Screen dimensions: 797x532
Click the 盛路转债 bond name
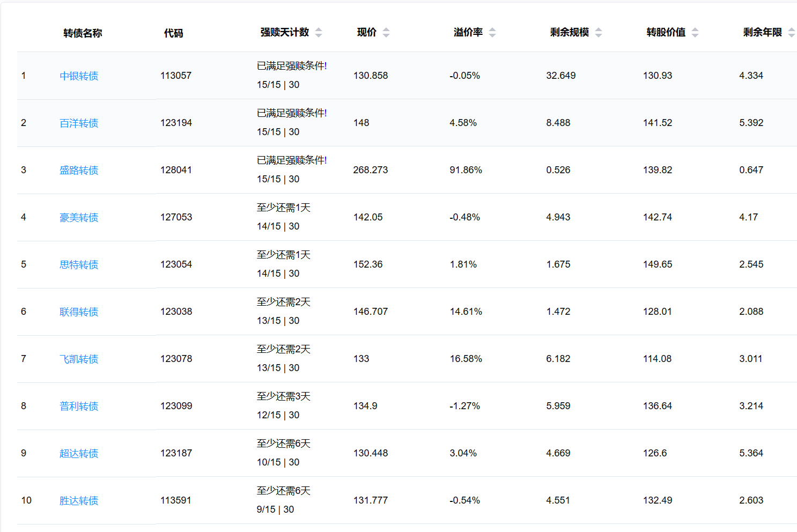79,171
